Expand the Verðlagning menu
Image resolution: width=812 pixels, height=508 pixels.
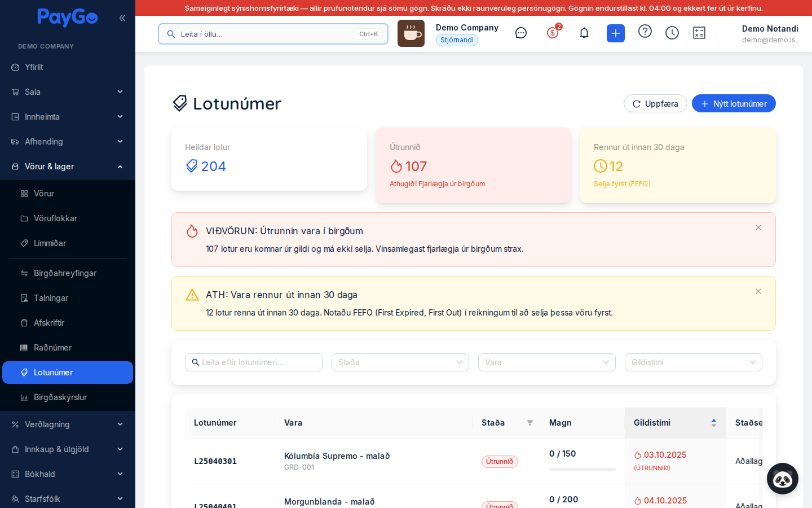click(x=68, y=424)
